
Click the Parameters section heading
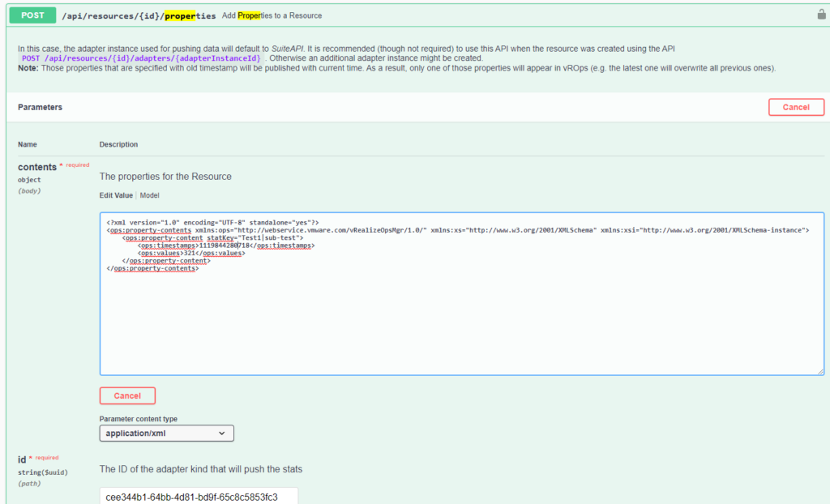[x=40, y=107]
